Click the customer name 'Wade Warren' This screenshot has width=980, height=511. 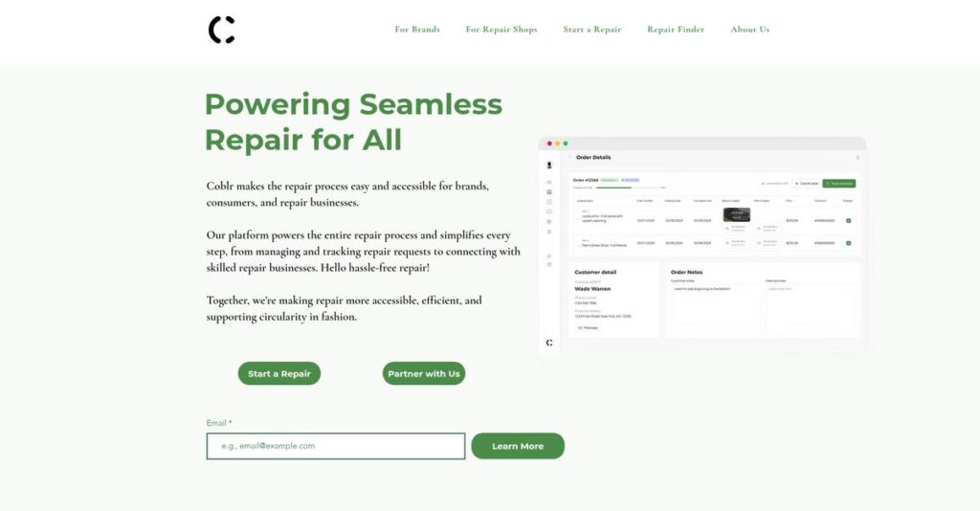tap(591, 289)
